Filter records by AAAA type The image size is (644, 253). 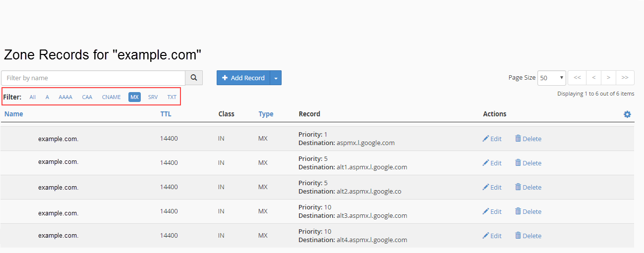[65, 97]
